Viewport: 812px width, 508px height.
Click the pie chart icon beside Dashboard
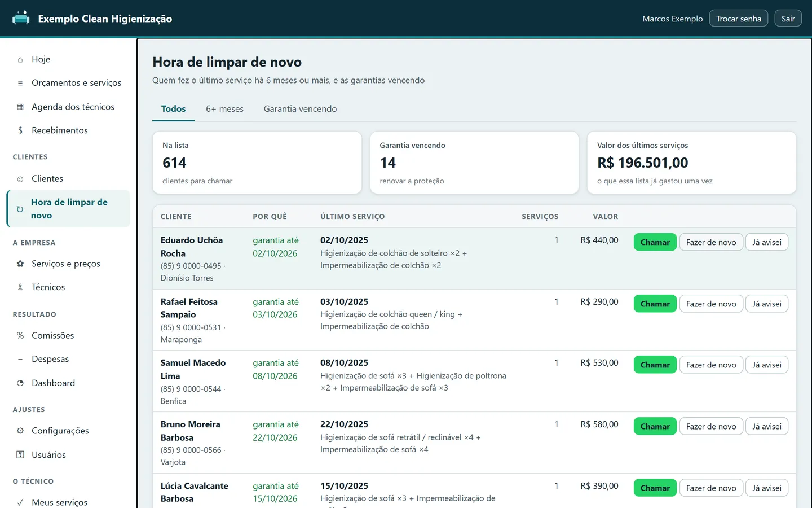click(x=20, y=383)
